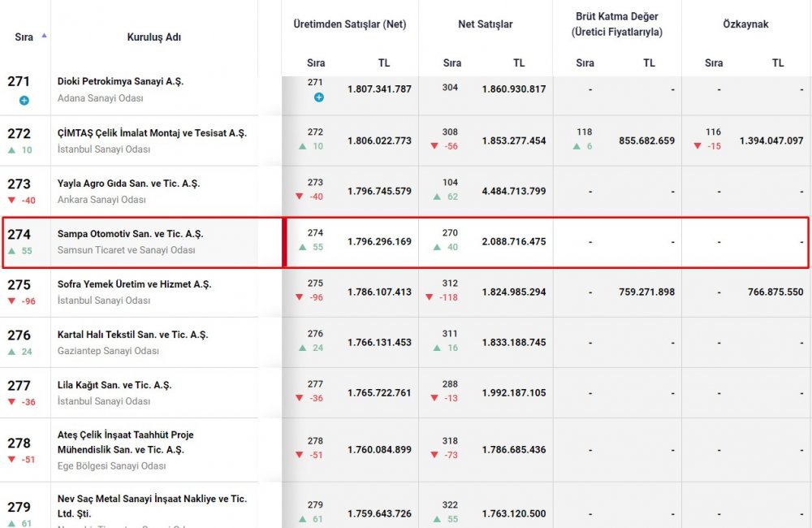Select Sampa Otomotiv San. ve Tic. A.Ş.
Screen dimensions: 812x528
tap(130, 234)
